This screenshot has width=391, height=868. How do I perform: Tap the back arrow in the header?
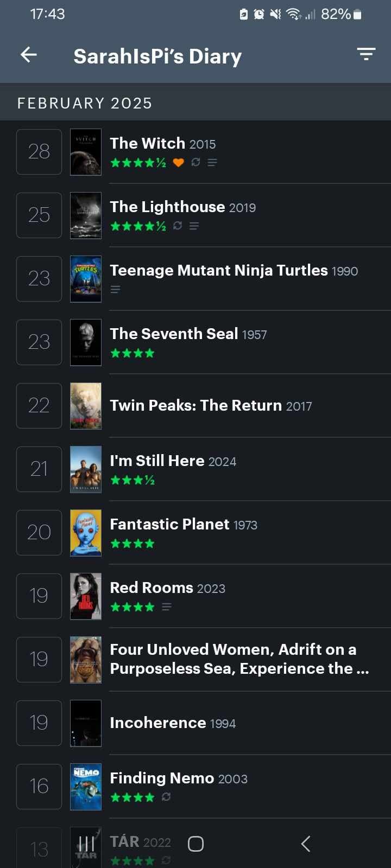(x=29, y=55)
